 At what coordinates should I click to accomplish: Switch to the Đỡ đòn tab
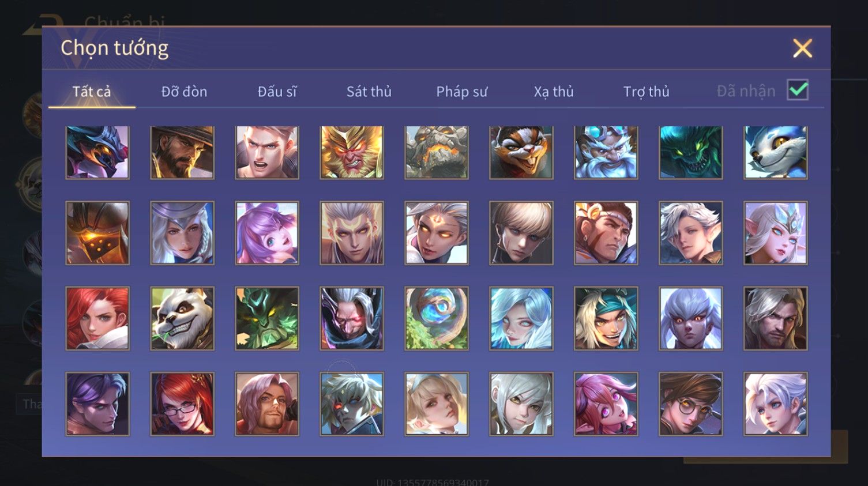[184, 91]
